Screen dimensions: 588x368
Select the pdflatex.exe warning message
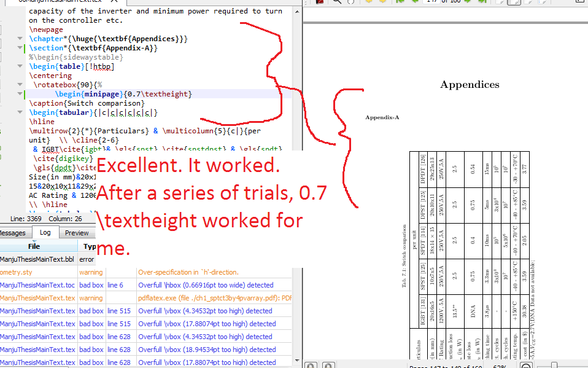click(214, 298)
